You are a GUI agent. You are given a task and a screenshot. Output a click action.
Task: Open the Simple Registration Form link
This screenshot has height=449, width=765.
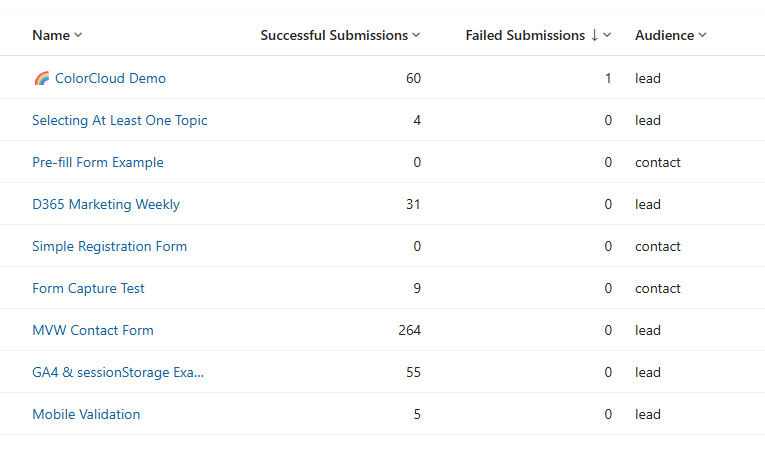(x=109, y=246)
